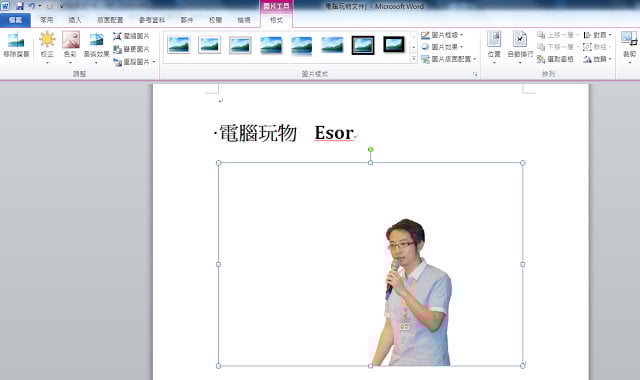Apply the third gray-bordered picture style thumbnail

[240, 45]
